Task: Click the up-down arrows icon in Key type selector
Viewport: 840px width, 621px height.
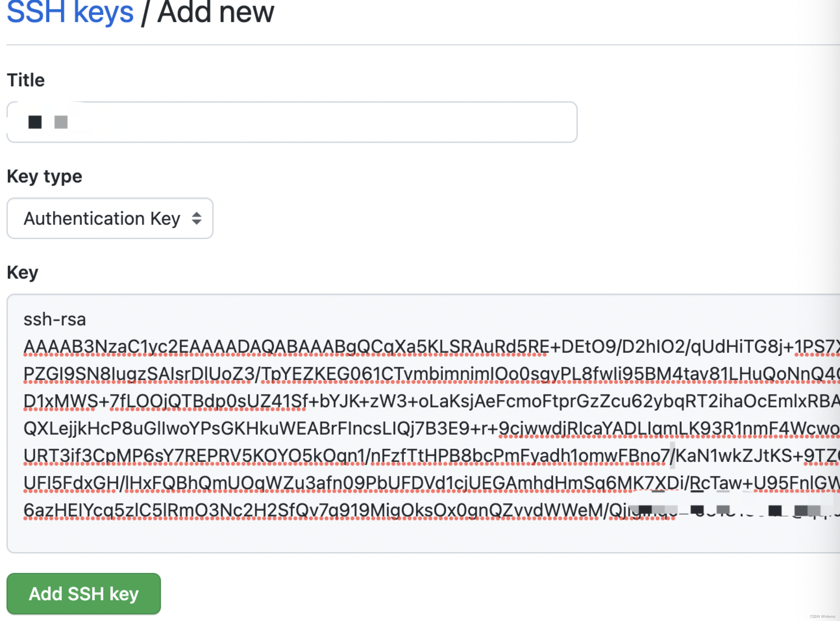Action: point(196,218)
